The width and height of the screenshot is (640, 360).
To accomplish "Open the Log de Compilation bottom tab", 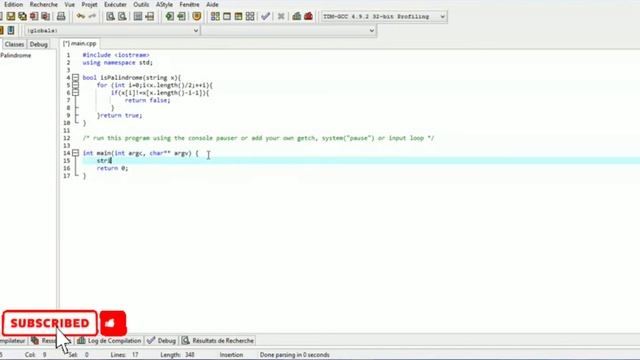I will pyautogui.click(x=109, y=340).
